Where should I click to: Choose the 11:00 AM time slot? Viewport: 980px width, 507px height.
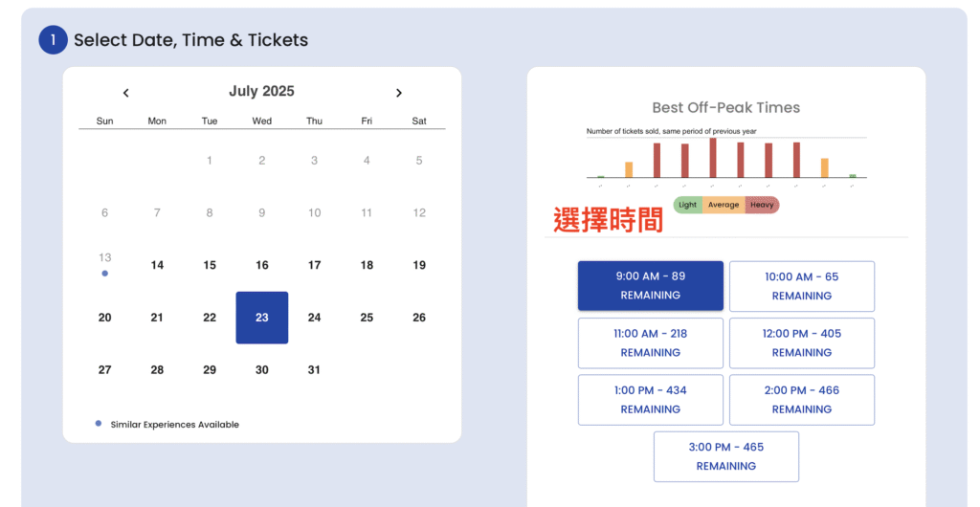click(x=650, y=342)
